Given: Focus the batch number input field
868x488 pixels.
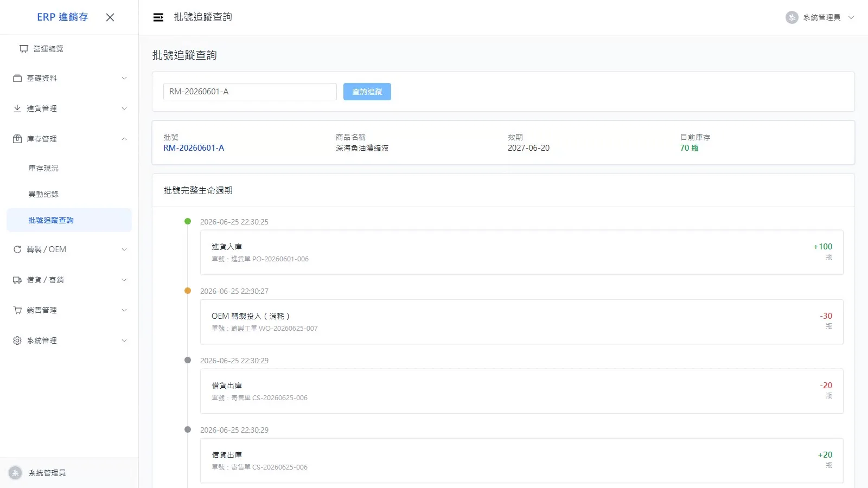Looking at the screenshot, I should 250,92.
